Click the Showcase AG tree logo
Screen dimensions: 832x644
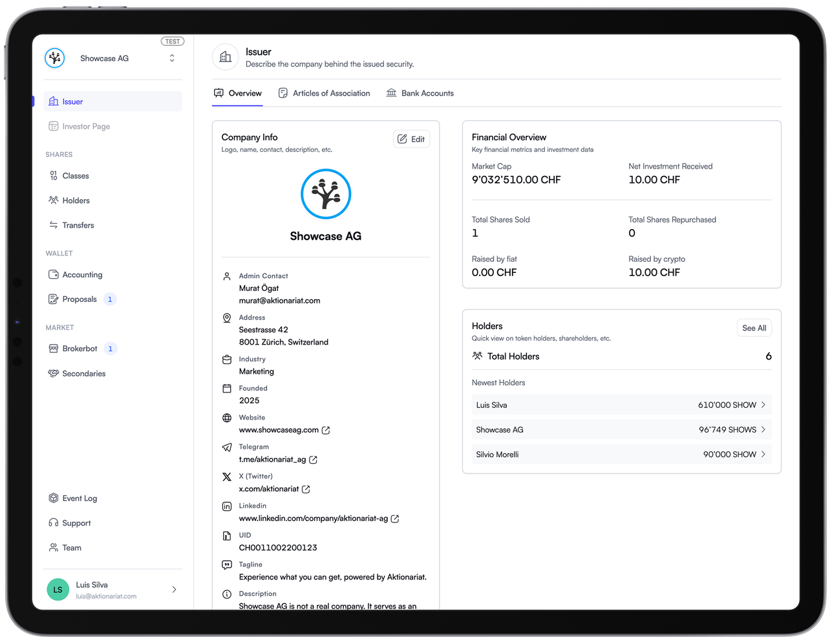click(326, 193)
